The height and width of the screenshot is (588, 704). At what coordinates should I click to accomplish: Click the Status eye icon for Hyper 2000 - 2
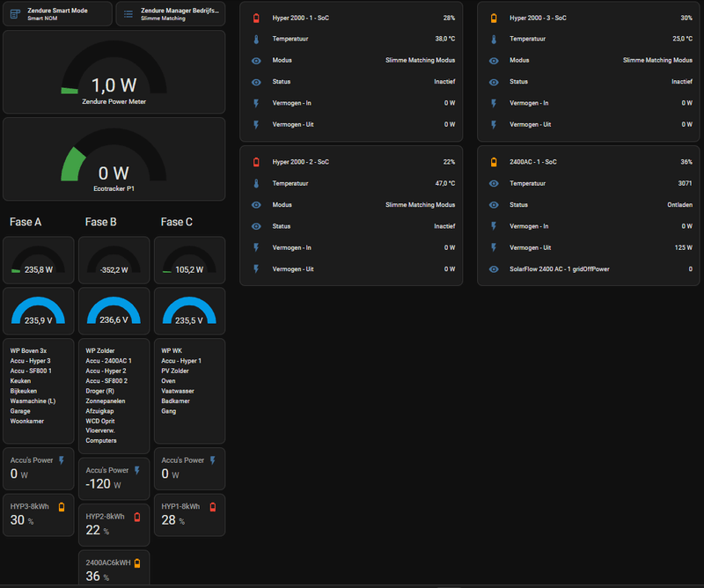[x=256, y=226]
